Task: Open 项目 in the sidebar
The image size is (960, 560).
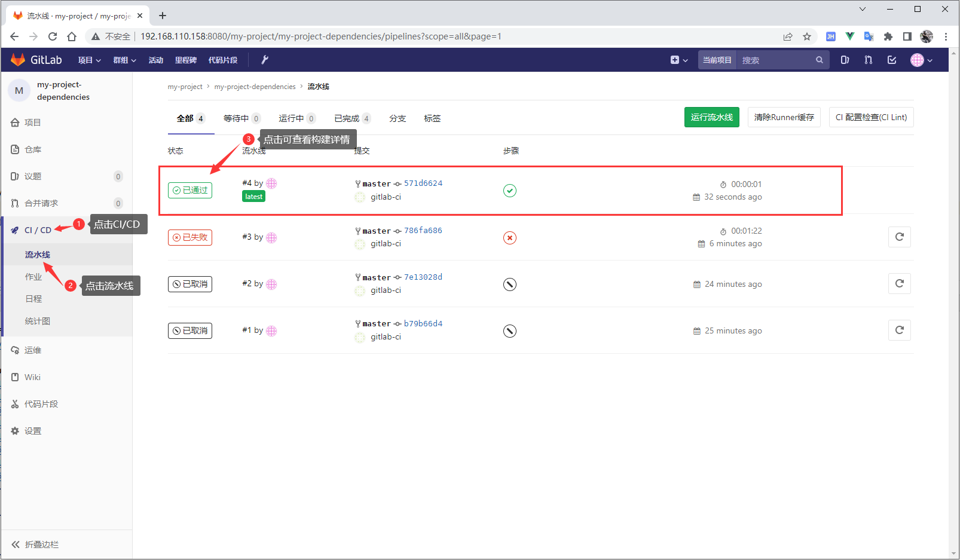Action: (x=67, y=123)
